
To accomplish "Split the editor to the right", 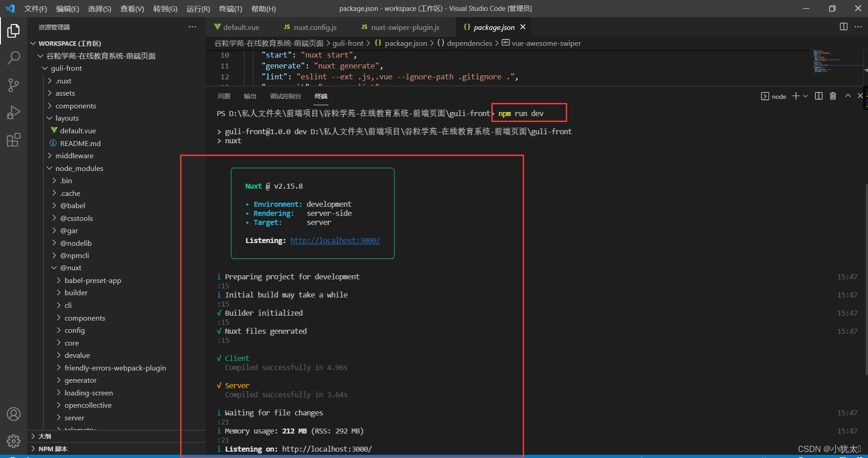I will [x=843, y=27].
